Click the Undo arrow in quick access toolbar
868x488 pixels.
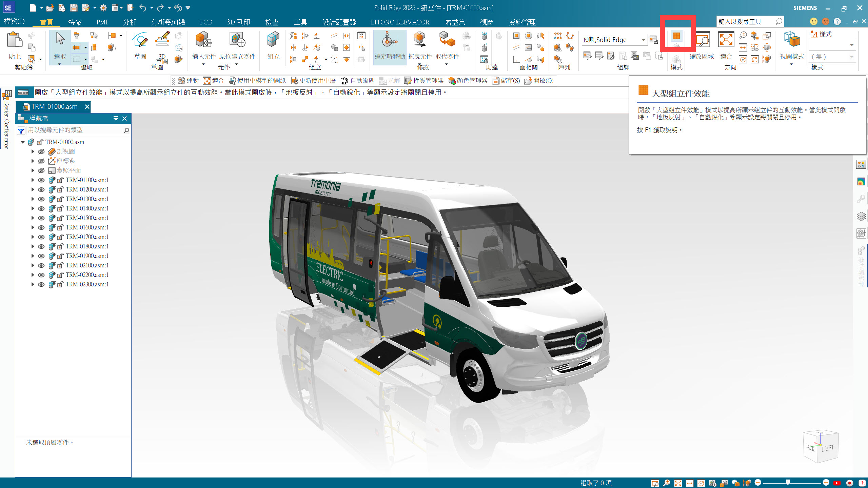click(x=143, y=7)
